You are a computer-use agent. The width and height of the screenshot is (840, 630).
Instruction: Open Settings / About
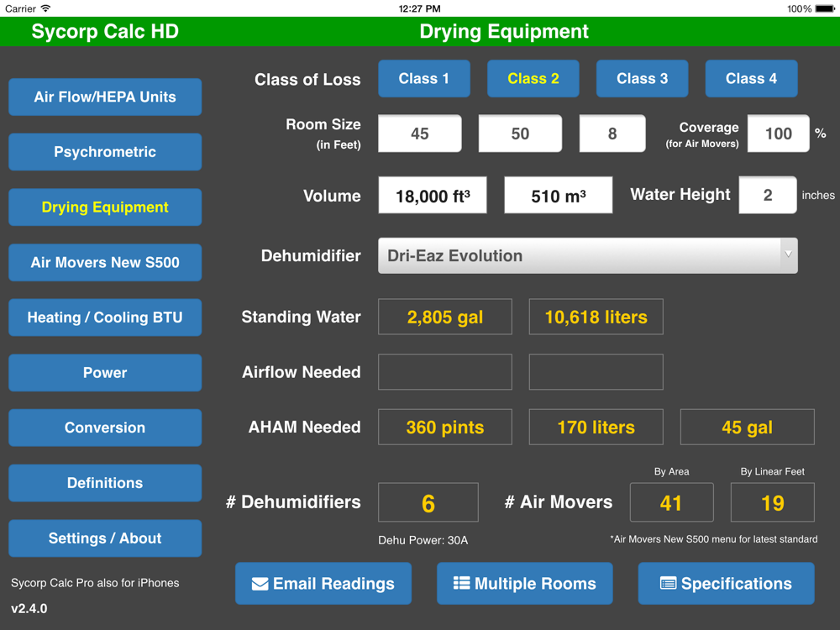tap(105, 538)
